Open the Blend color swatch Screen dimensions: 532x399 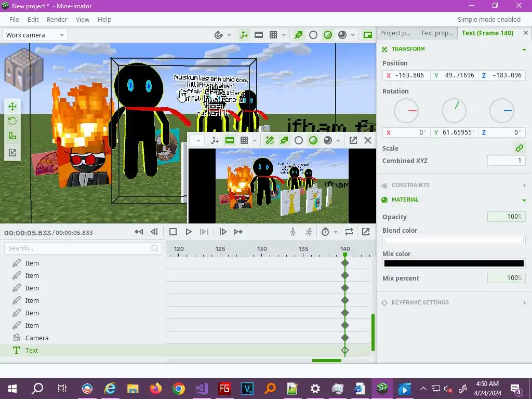(x=454, y=240)
